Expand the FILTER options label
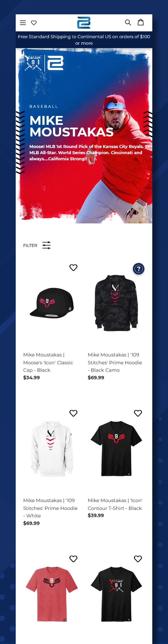 tap(30, 246)
